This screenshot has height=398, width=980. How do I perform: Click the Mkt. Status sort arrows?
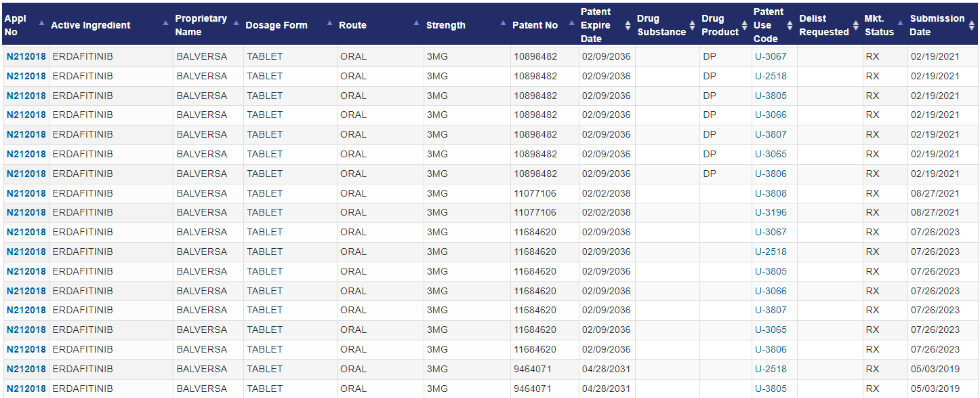[900, 25]
